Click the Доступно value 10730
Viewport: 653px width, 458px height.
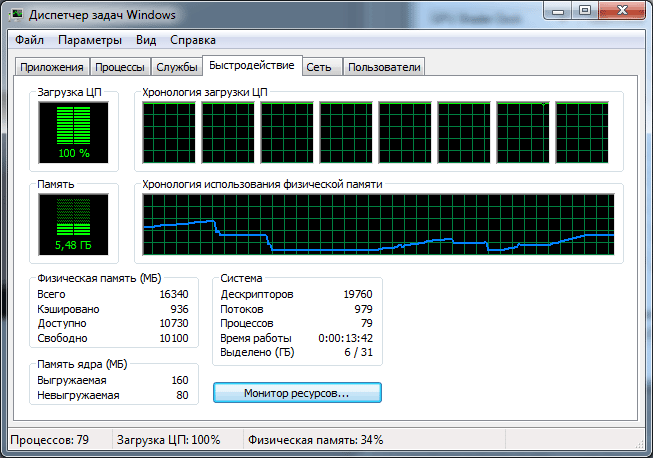click(x=174, y=324)
